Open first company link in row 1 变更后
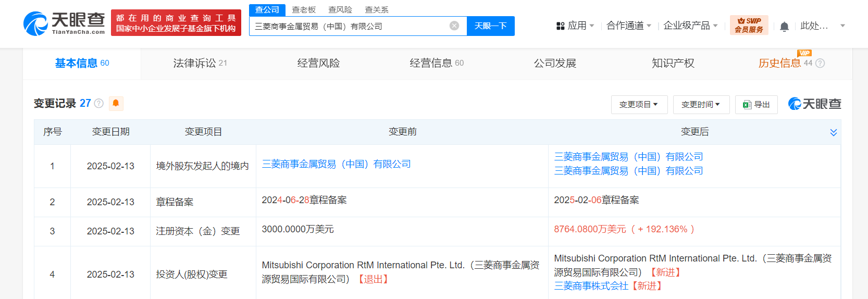The width and height of the screenshot is (868, 299). pos(628,157)
